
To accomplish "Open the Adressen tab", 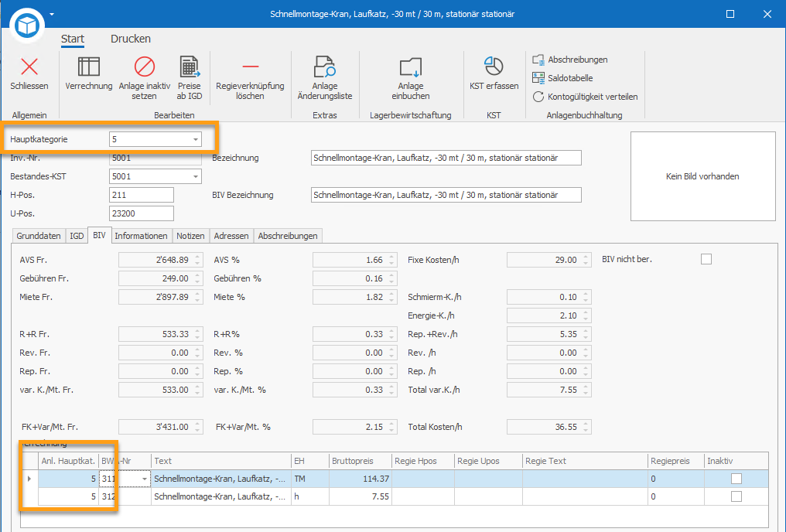I will click(231, 236).
